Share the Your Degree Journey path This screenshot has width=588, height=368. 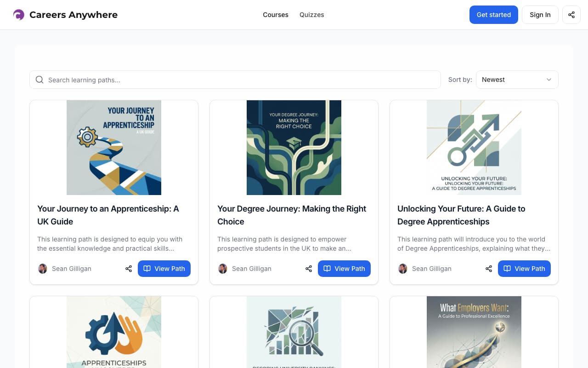pyautogui.click(x=309, y=269)
